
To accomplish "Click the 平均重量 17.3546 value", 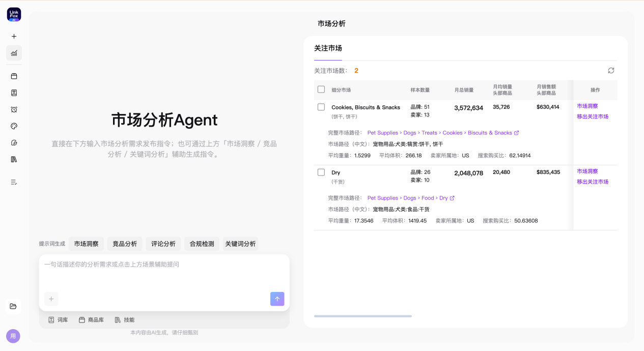I will coord(363,221).
